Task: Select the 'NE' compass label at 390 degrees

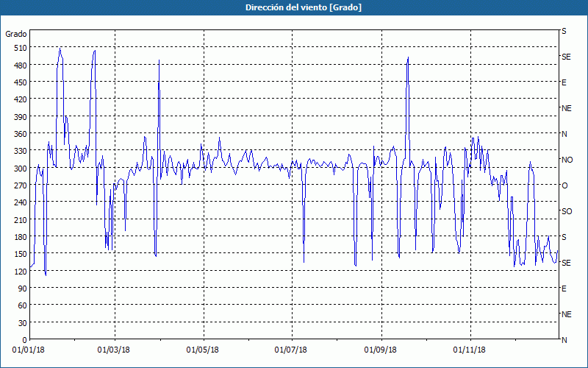Action: point(566,108)
